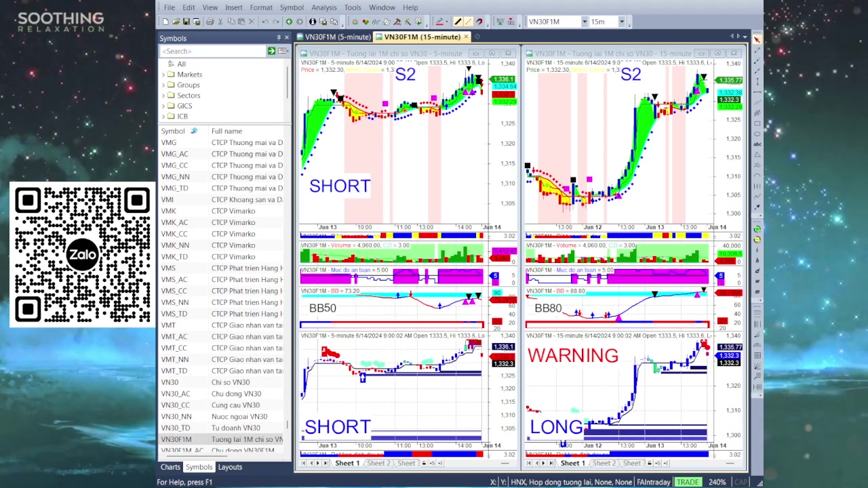Open the VN30F1M ticker dropdown in the toolbar
The image size is (868, 488).
pos(584,22)
